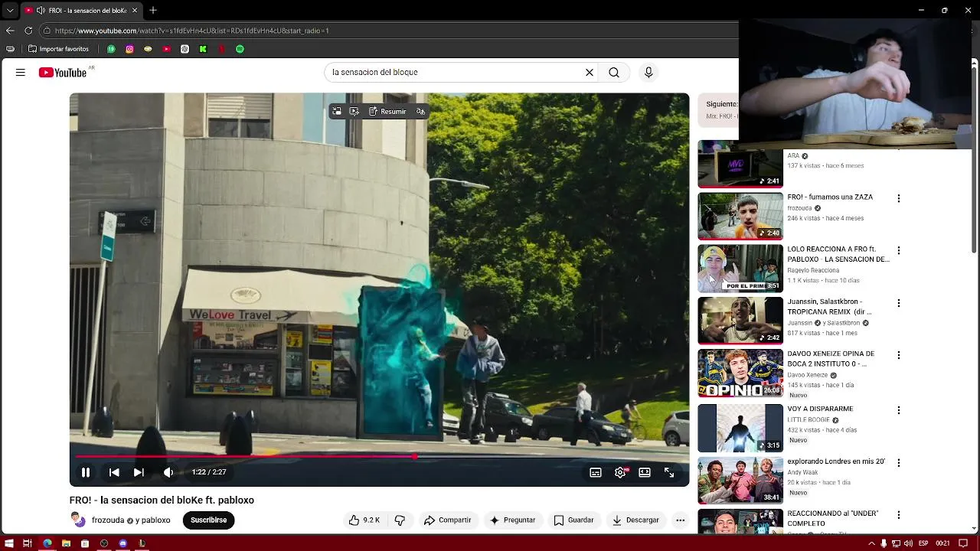Open a new browser tab
The width and height of the screenshot is (980, 551).
click(153, 10)
